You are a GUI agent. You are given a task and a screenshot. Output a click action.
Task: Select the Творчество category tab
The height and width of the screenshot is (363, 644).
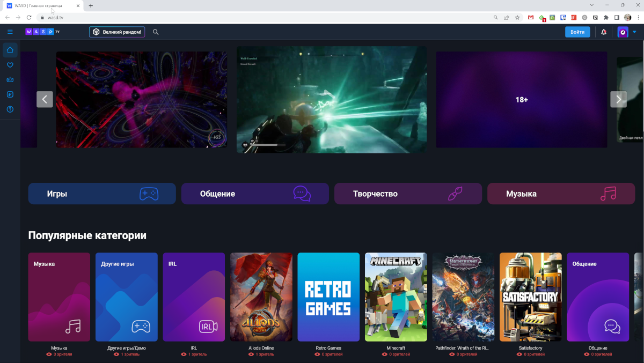click(408, 194)
